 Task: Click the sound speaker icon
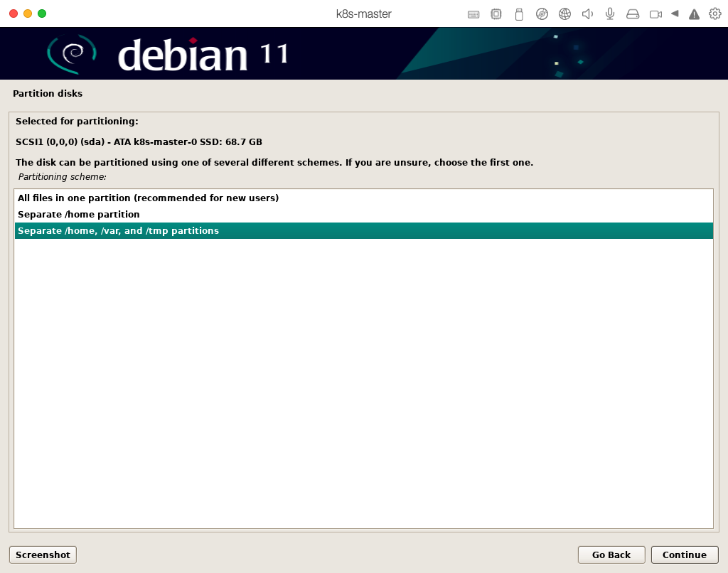pos(587,14)
